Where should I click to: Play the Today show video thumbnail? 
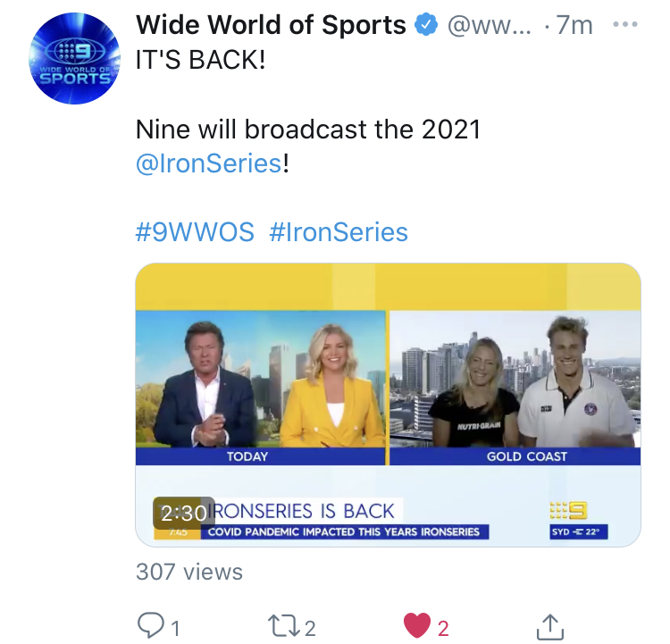[388, 406]
